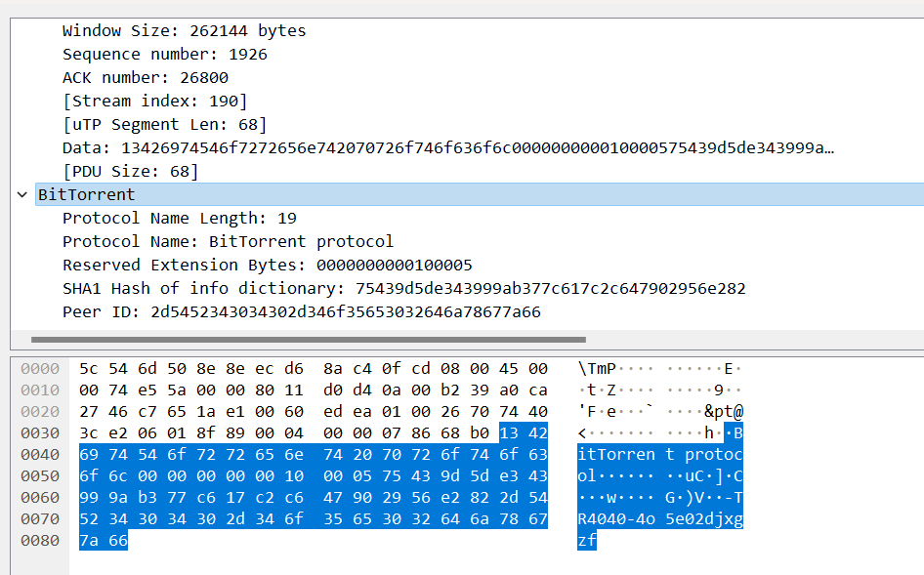Select the 'Sequence number: 1926' row
This screenshot has height=575, width=924.
click(x=165, y=55)
